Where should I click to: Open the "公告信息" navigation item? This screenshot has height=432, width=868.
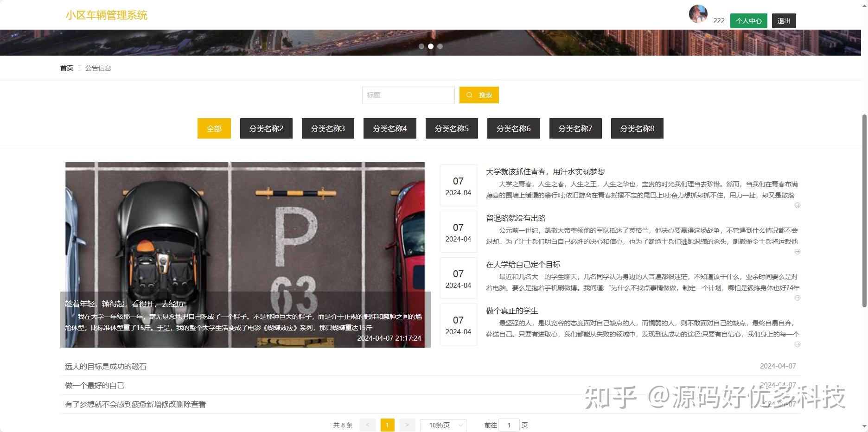coord(98,68)
